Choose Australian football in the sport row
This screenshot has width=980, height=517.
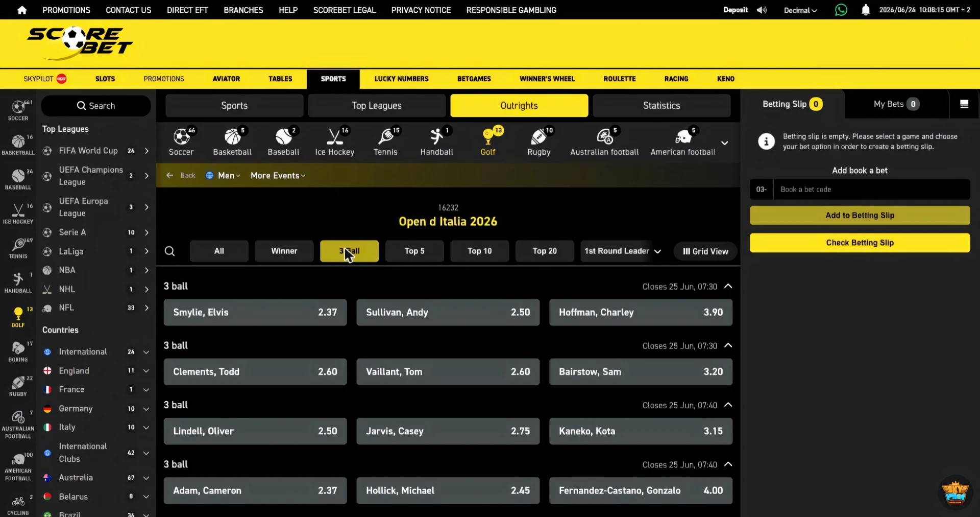coord(604,142)
